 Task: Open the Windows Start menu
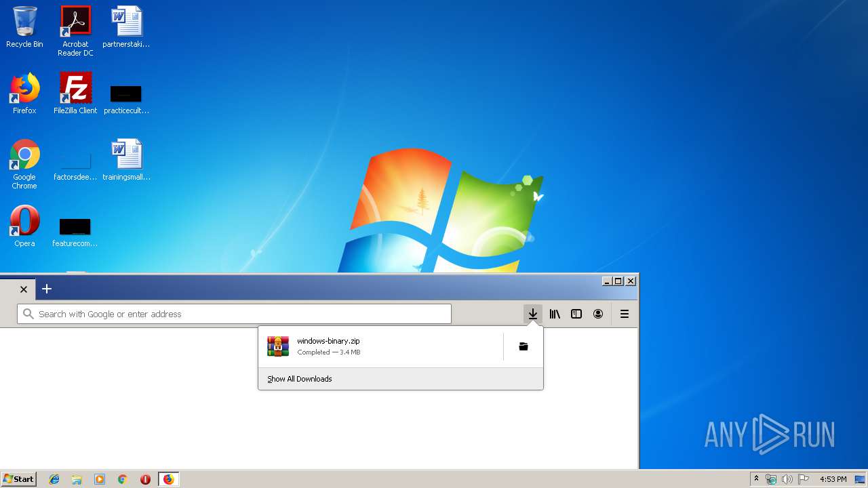[19, 479]
